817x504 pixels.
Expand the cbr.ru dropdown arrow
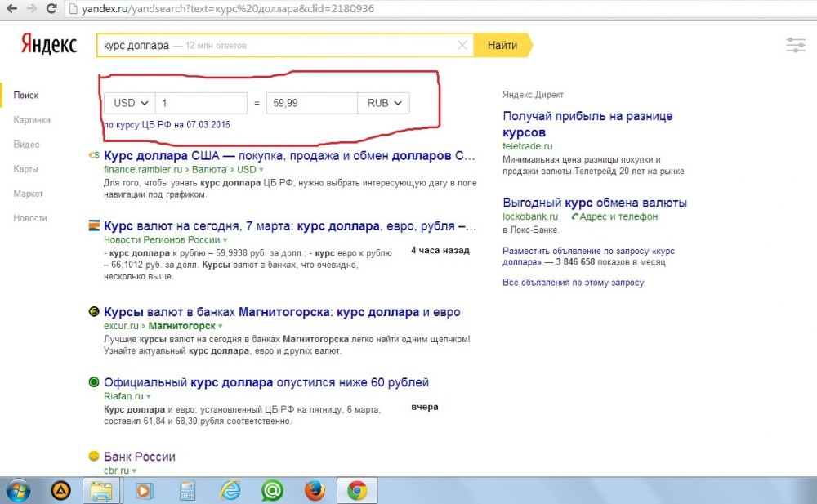click(134, 471)
